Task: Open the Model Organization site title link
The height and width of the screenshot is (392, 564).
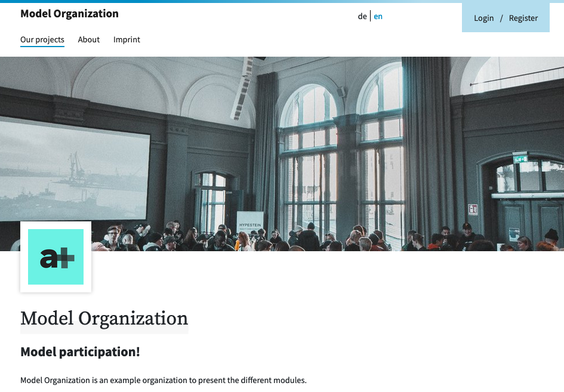Action: coord(69,14)
